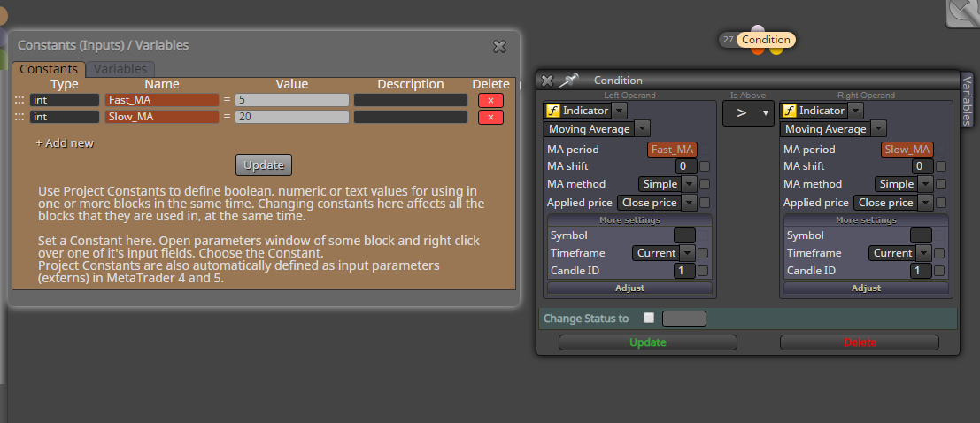Click the Slow_MA name field

[162, 117]
